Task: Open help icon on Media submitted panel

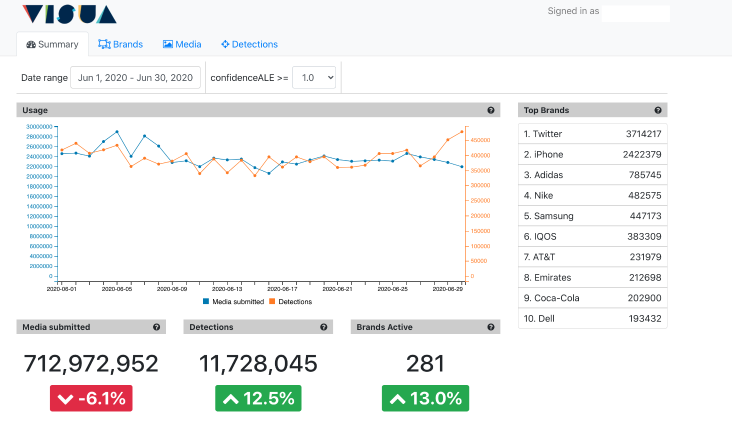Action: 156,327
